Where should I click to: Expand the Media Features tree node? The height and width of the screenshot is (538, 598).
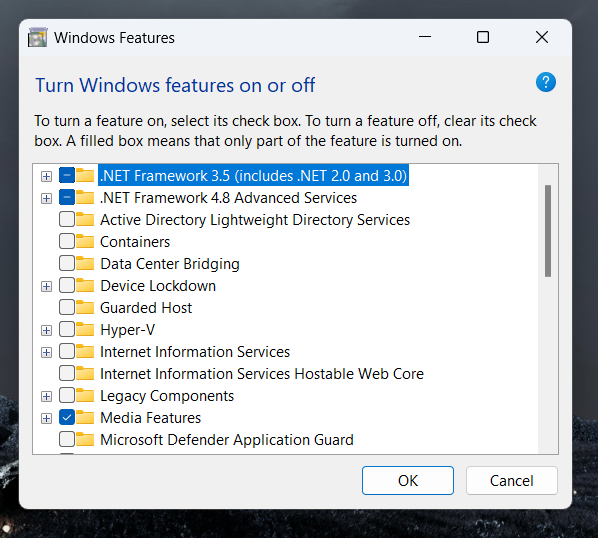point(47,418)
